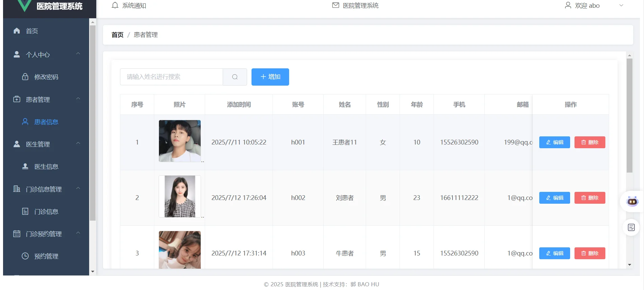The image size is (644, 290).
Task: Click the phone cell 16611112222
Action: (459, 198)
